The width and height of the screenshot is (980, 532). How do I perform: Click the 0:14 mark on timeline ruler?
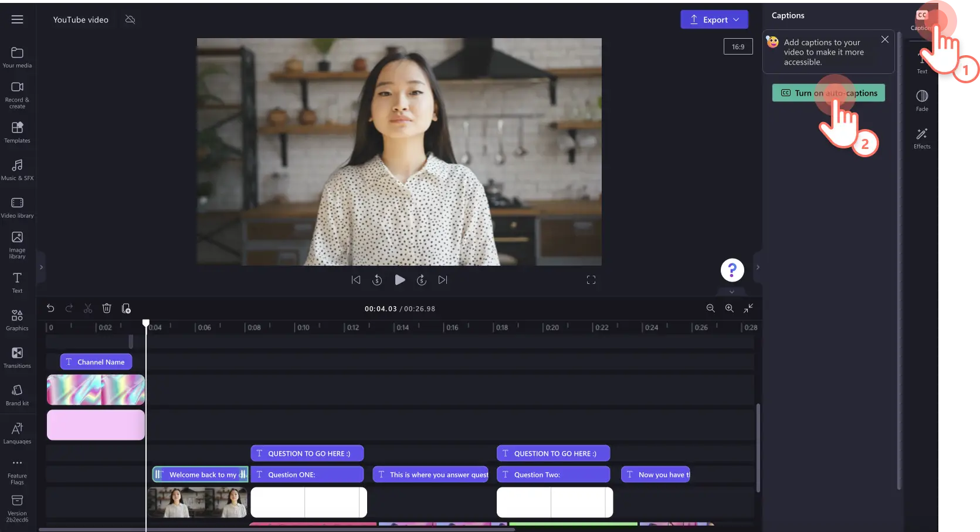[402, 327]
